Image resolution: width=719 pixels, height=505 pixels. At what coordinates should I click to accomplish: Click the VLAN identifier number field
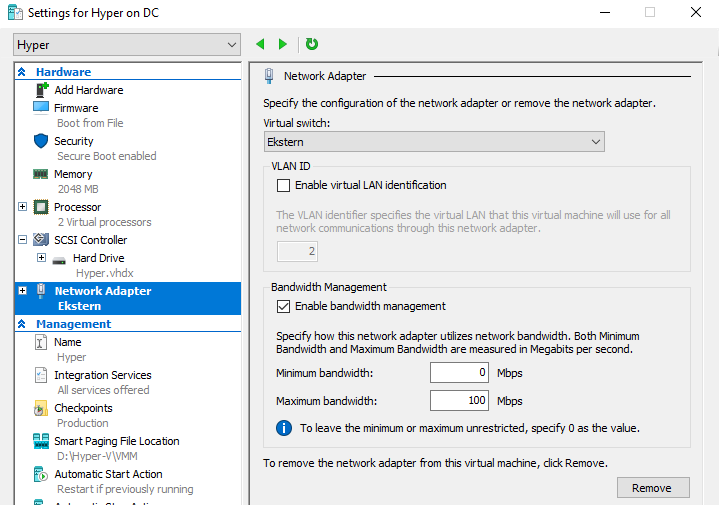point(297,251)
